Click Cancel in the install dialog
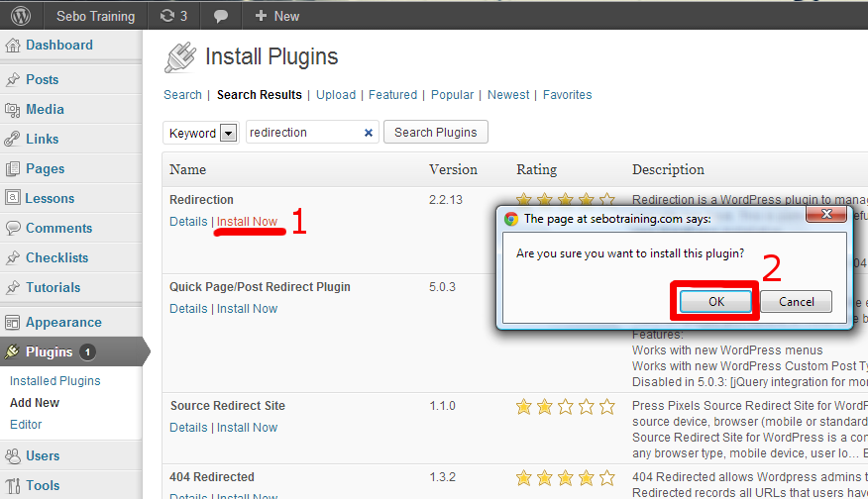This screenshot has height=499, width=868. [x=796, y=302]
